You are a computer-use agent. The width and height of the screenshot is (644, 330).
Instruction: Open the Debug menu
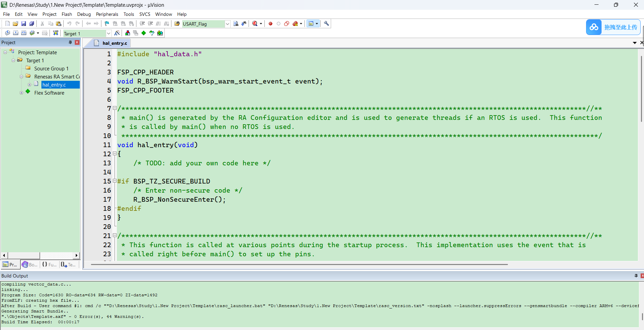coord(84,14)
